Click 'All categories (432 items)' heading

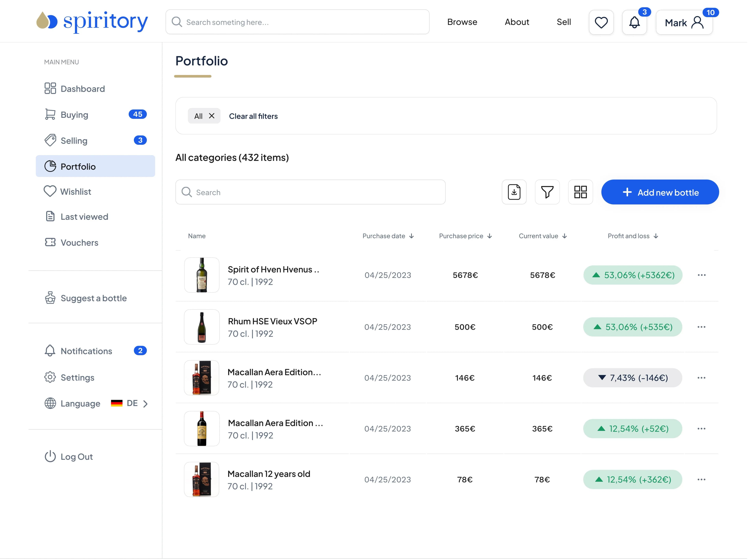tap(232, 157)
